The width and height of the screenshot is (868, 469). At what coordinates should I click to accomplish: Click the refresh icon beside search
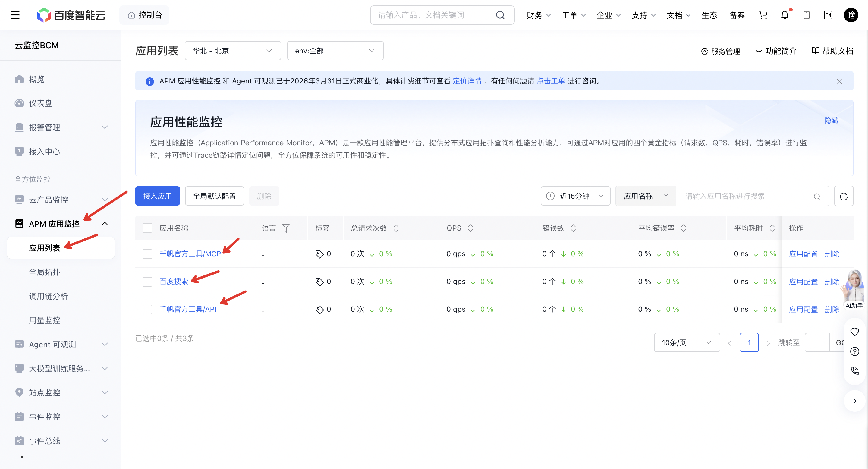843,196
